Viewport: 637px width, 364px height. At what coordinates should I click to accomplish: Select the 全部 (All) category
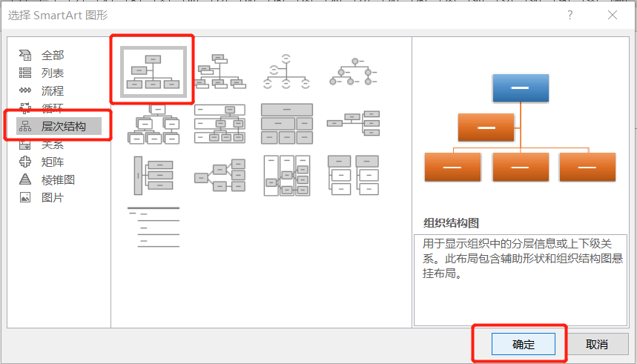click(x=53, y=55)
